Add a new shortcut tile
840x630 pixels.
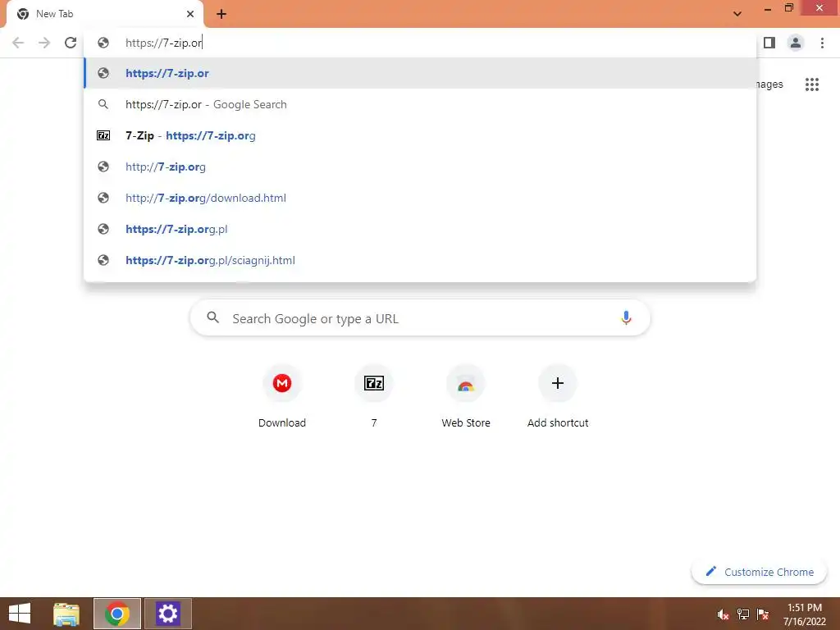point(558,396)
